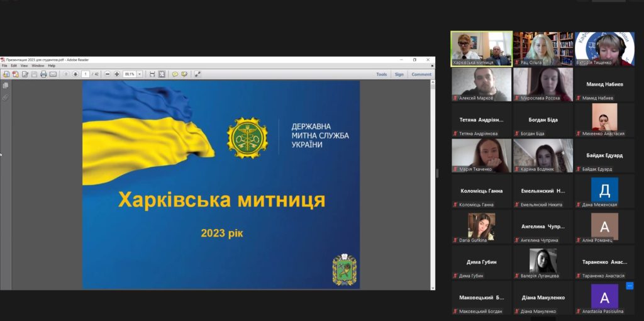Viewport: 644px width, 321px height.
Task: Select Коломієць Ганна participant tile
Action: click(481, 191)
